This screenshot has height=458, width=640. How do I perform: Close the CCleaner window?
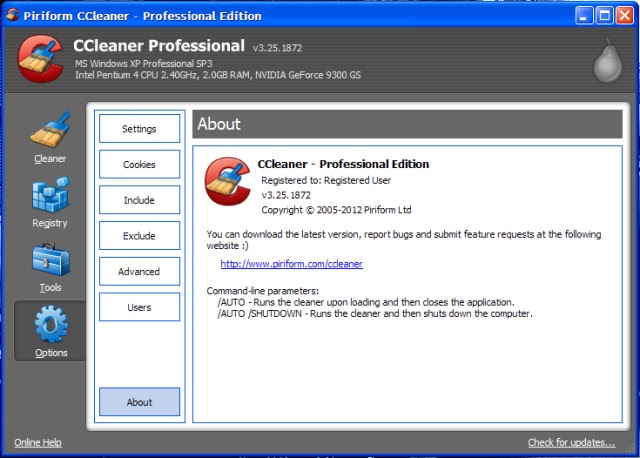point(625,16)
